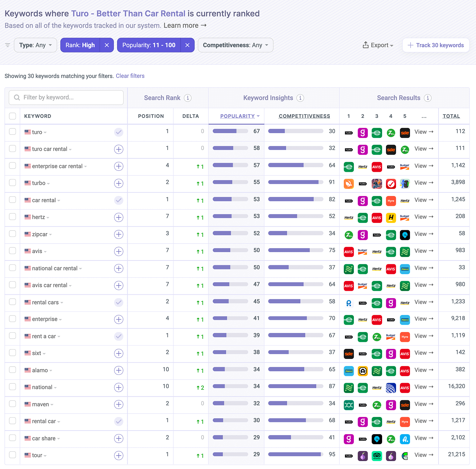Select all keywords with header checkbox
The width and height of the screenshot is (476, 469).
coord(12,116)
